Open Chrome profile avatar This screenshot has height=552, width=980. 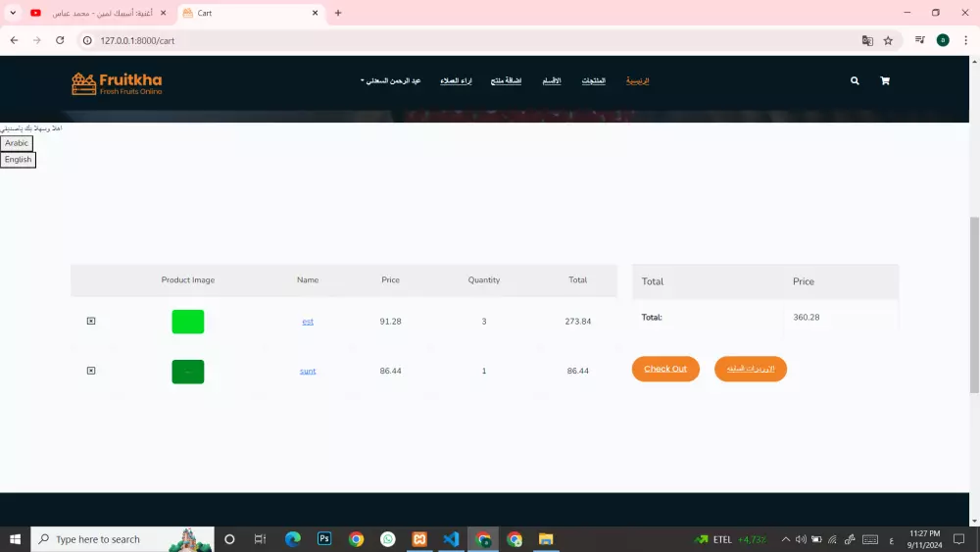pyautogui.click(x=943, y=40)
